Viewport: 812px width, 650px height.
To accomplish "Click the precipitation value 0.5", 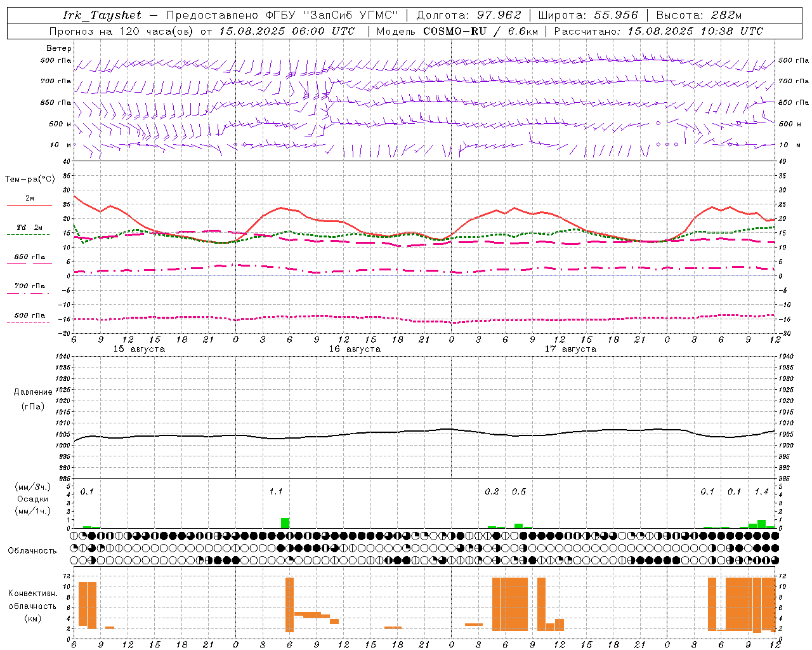I will point(519,492).
